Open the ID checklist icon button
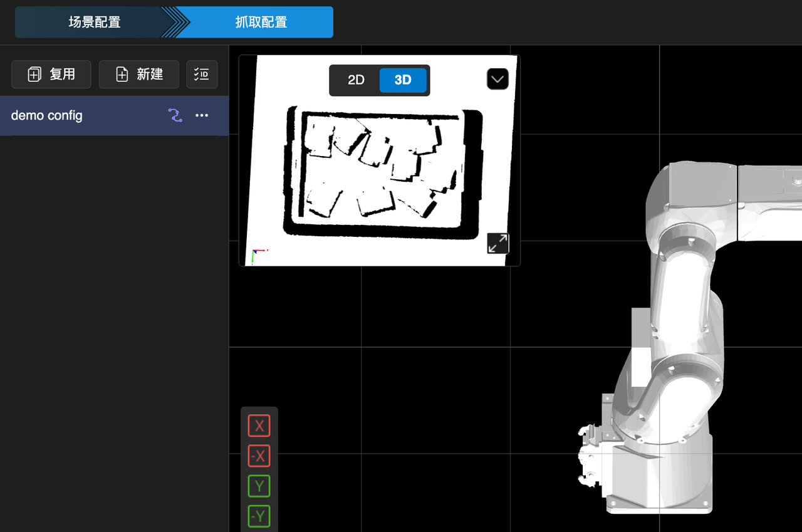802x532 pixels. point(202,75)
